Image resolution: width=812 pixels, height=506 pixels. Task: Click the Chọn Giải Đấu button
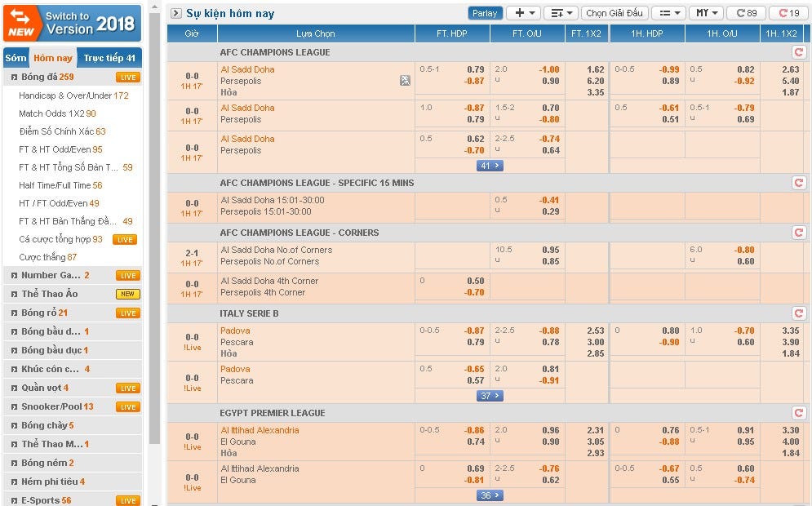pyautogui.click(x=615, y=13)
